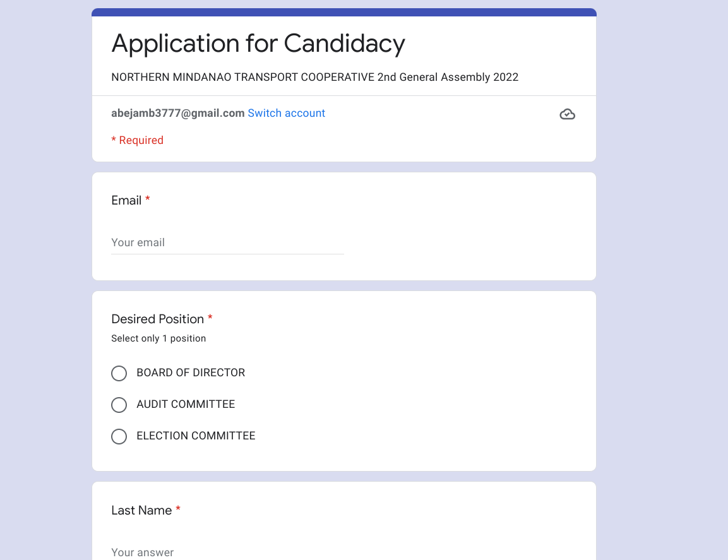Click the 'Last Name' question label
Viewport: 728px width, 560px height.
pos(141,510)
